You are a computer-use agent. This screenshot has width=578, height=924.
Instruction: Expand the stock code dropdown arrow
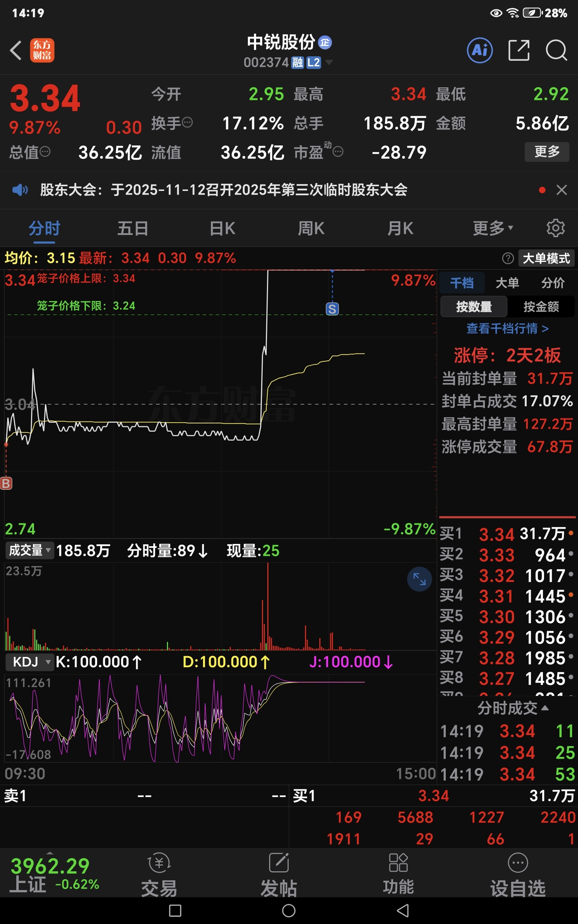click(329, 62)
